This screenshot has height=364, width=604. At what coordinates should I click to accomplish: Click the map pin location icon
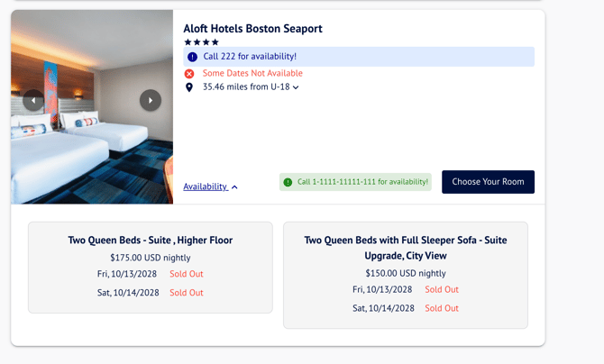pyautogui.click(x=189, y=87)
